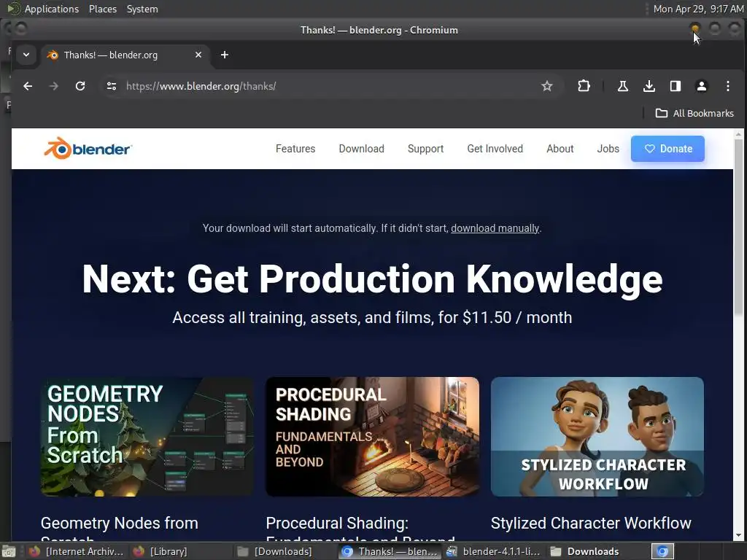Open the Features menu item

pos(295,149)
